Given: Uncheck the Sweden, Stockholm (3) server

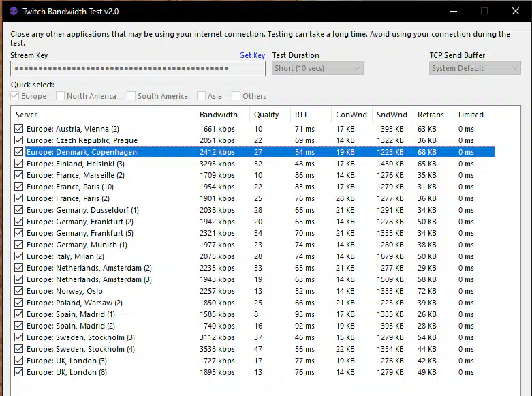Looking at the screenshot, I should pos(19,337).
